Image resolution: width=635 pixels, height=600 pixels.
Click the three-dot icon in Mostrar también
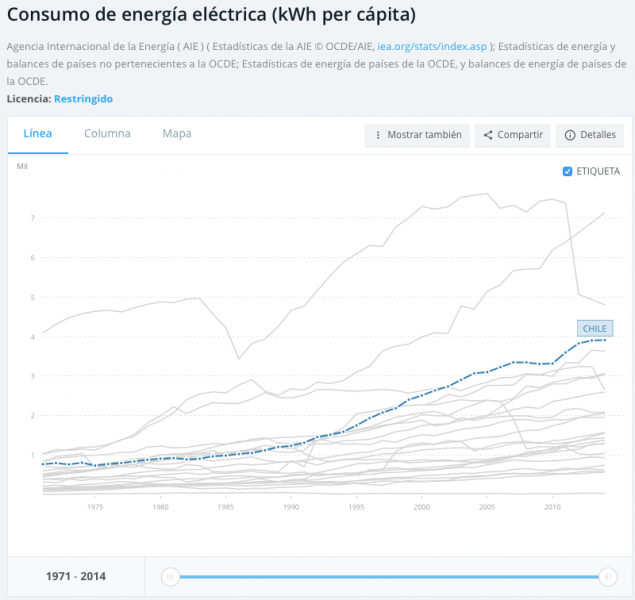coord(378,135)
